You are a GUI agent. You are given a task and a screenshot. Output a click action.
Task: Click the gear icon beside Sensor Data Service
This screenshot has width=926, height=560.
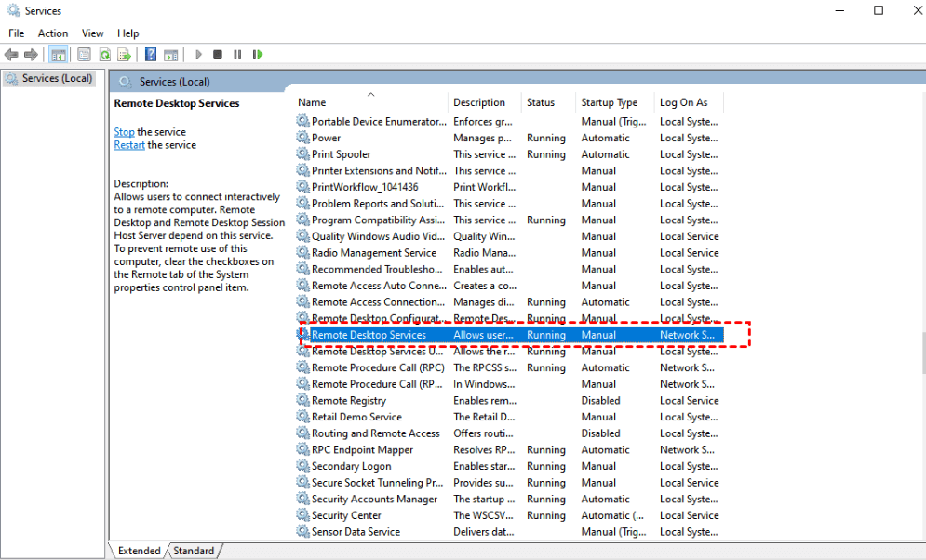(x=303, y=532)
